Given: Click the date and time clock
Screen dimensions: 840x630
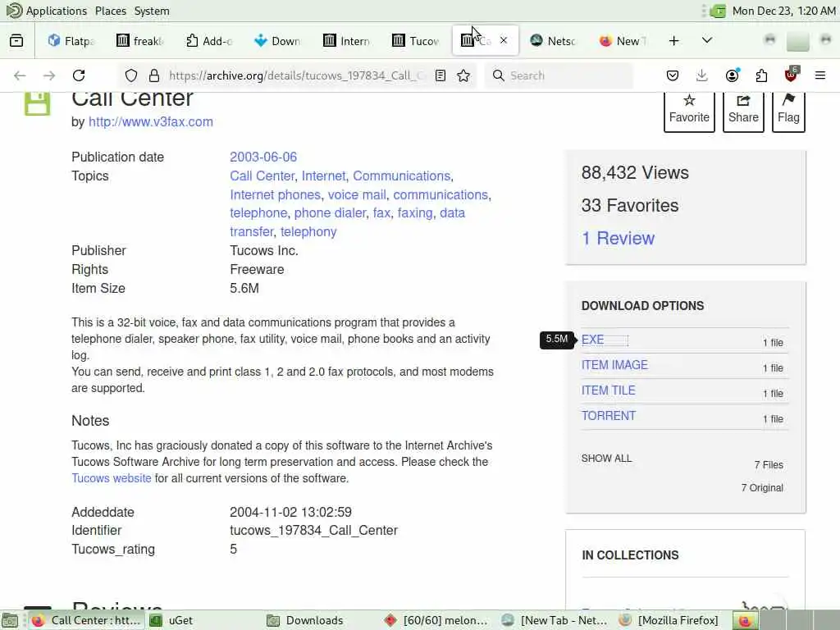Looking at the screenshot, I should [x=783, y=11].
